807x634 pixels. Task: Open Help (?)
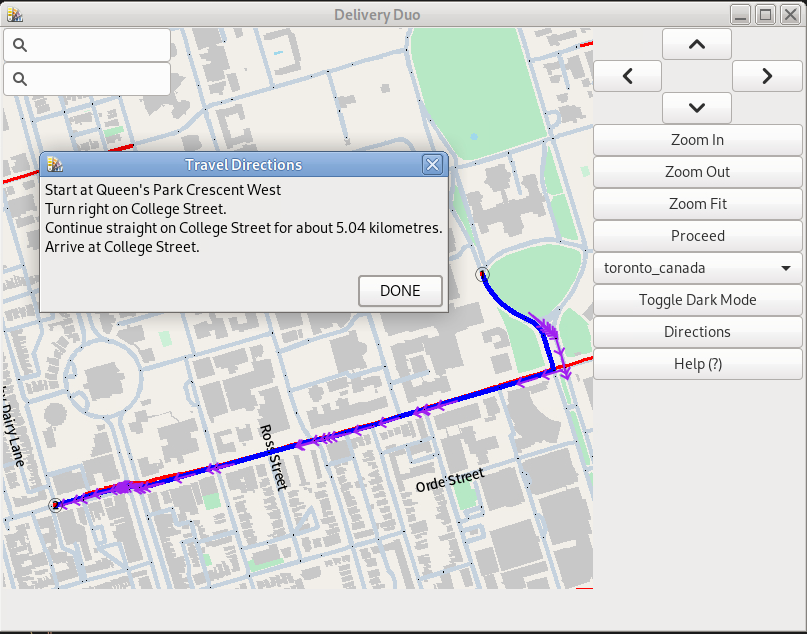(x=697, y=364)
